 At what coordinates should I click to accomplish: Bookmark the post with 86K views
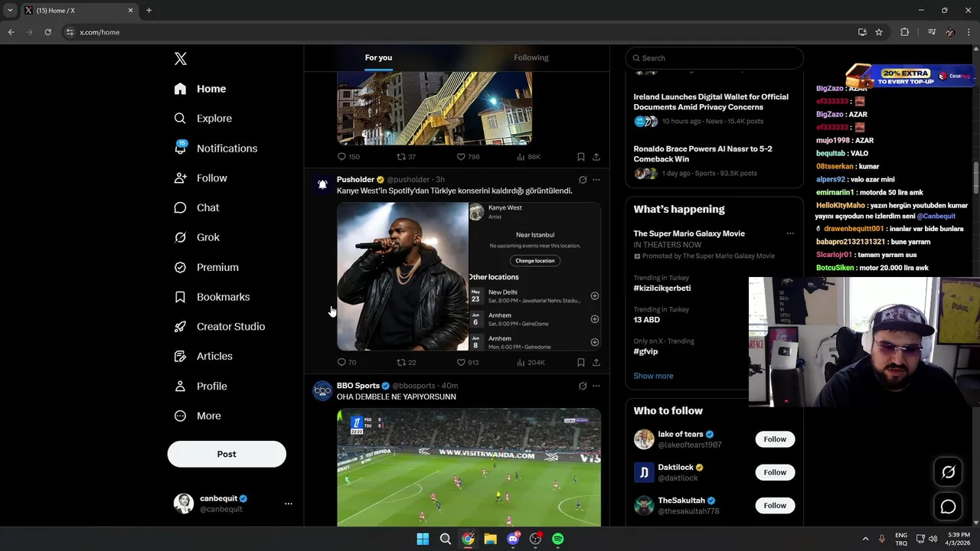coord(581,156)
